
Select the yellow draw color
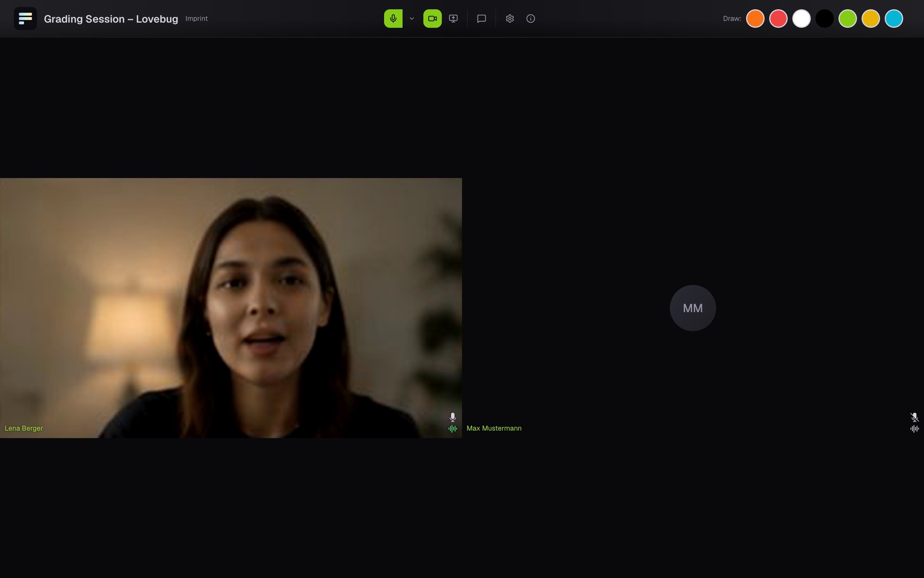[870, 18]
